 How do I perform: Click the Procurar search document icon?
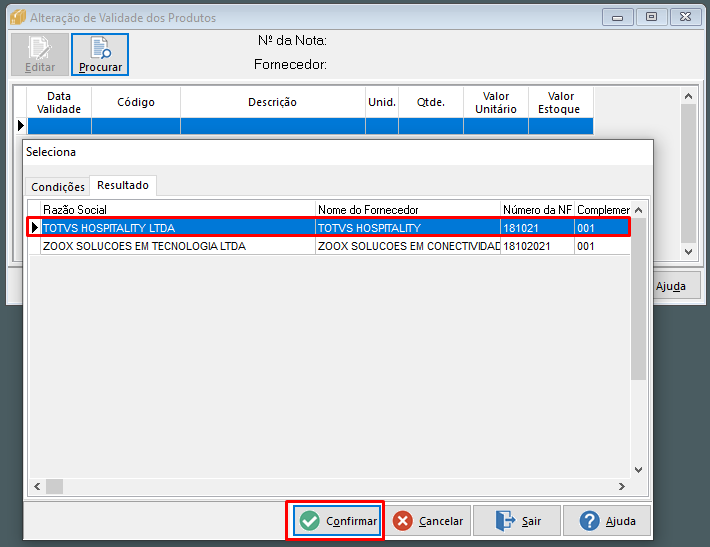click(x=101, y=48)
